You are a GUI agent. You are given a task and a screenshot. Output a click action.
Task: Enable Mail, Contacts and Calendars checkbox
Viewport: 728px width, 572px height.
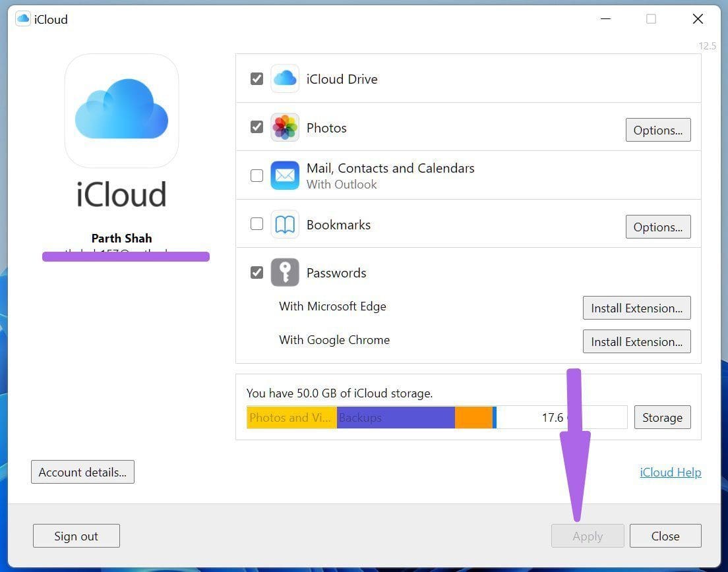[257, 175]
